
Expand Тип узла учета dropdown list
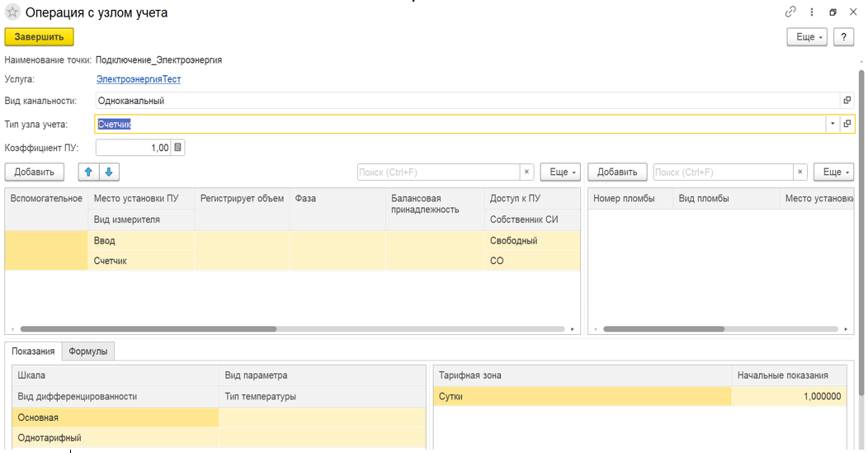click(x=833, y=124)
